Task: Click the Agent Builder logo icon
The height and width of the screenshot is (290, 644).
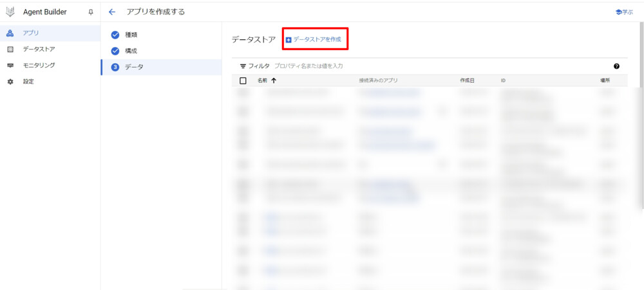Action: pos(10,12)
